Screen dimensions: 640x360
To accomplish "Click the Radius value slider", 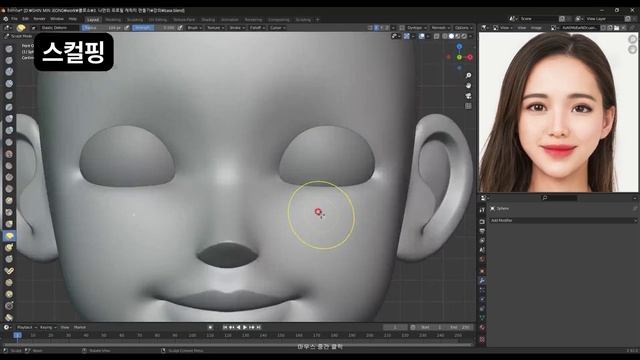I will pyautogui.click(x=102, y=28).
